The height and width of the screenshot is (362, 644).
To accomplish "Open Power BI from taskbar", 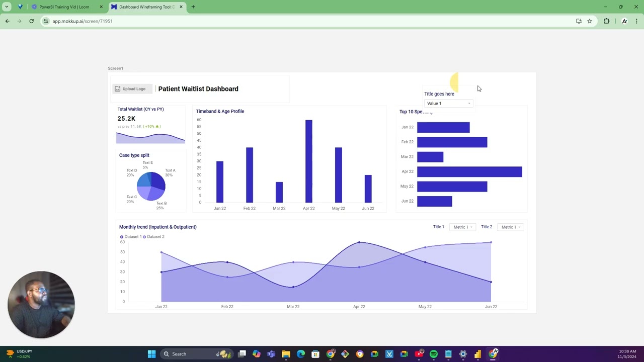I will coord(477,354).
